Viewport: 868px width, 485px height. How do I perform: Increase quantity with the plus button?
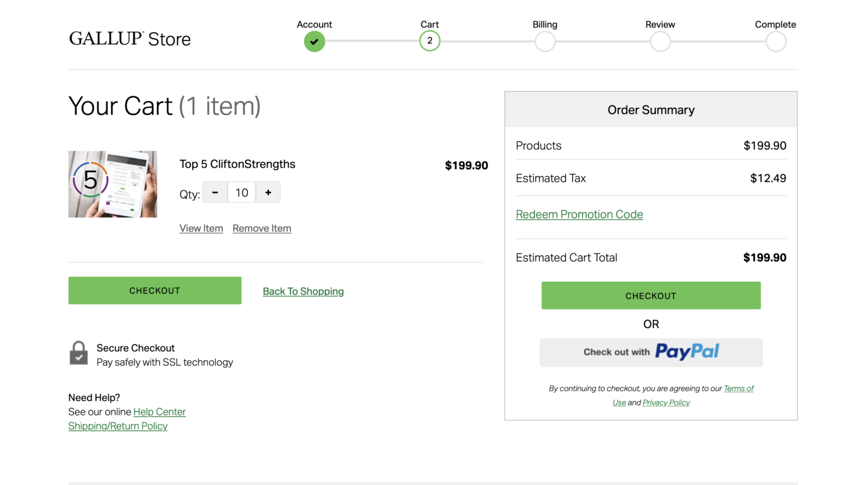point(268,193)
